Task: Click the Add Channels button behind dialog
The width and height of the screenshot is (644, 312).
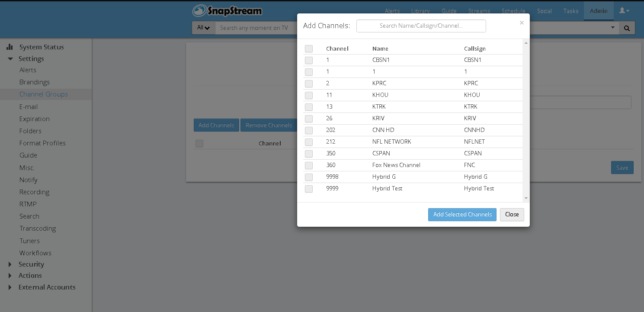Action: pyautogui.click(x=216, y=125)
